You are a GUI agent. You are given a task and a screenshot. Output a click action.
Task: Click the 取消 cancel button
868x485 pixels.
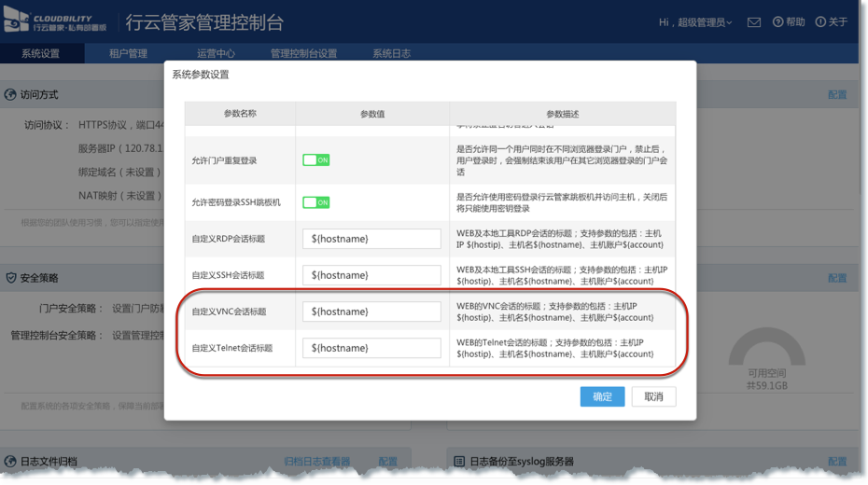click(653, 396)
